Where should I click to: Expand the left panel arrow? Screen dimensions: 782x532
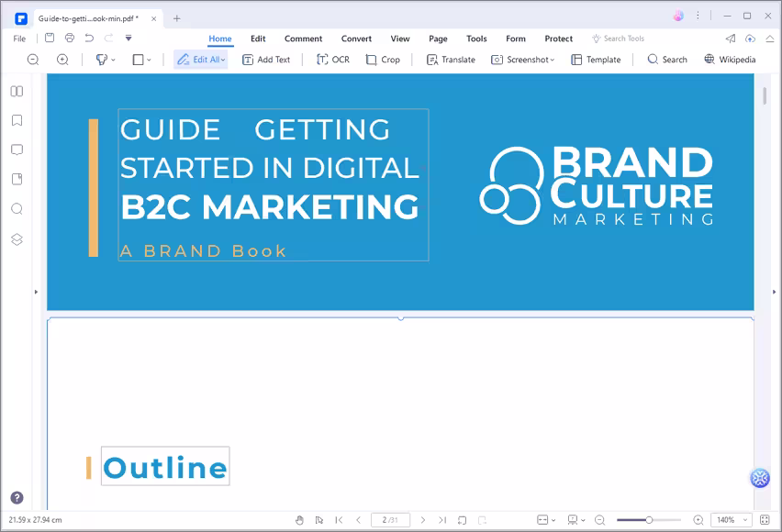click(36, 292)
